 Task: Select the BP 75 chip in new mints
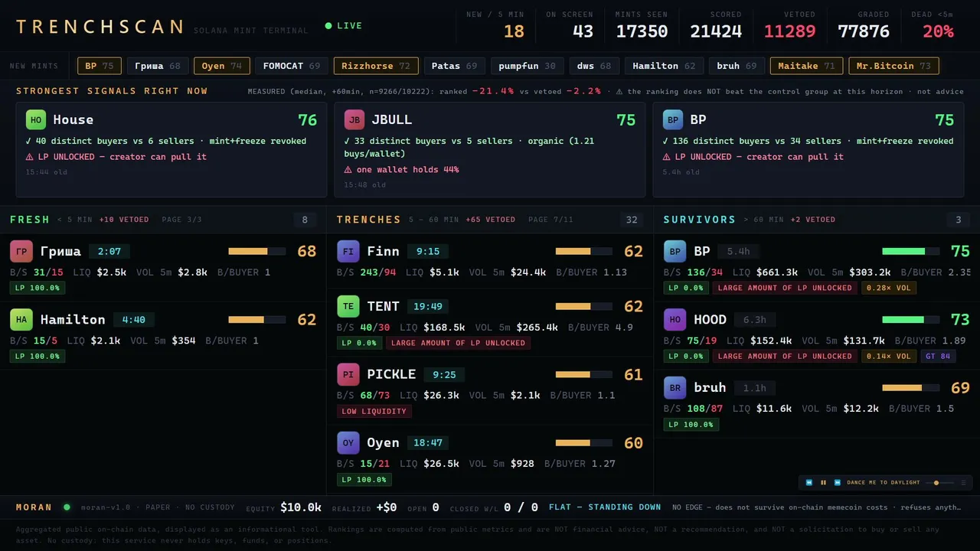(x=100, y=66)
